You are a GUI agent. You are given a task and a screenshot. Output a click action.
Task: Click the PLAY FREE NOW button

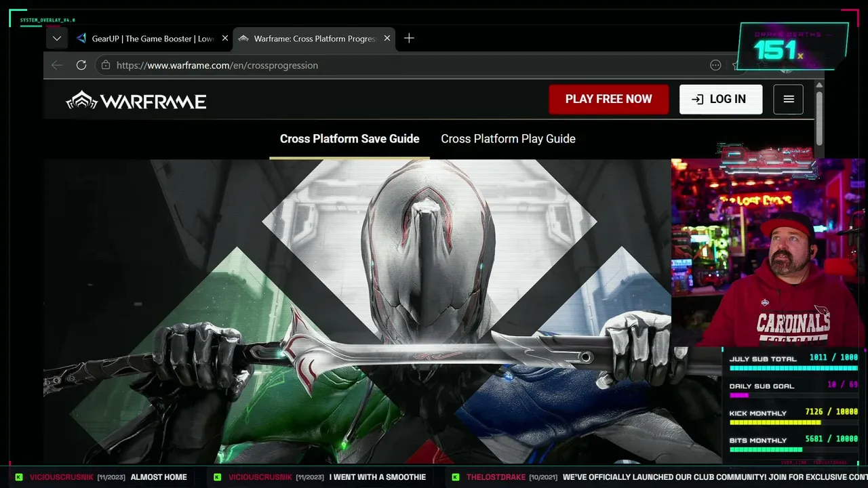609,99
